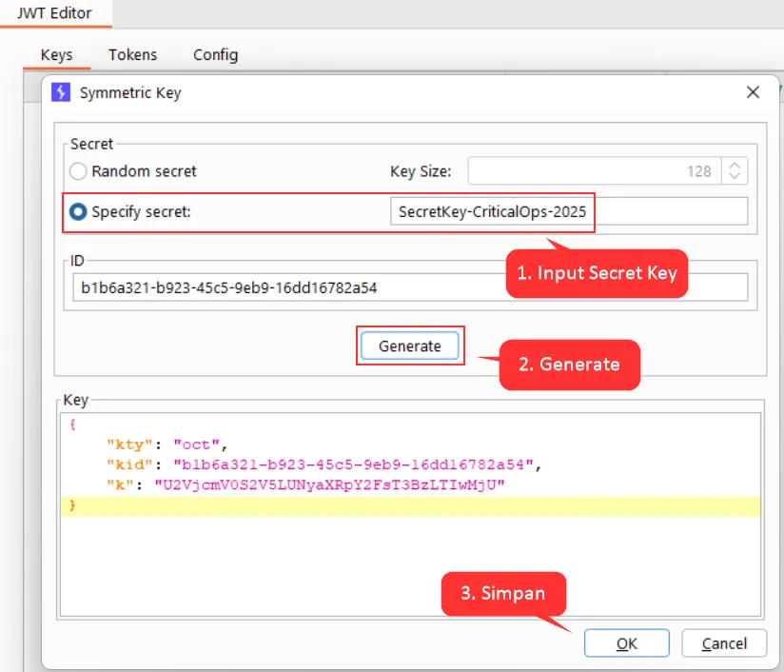Decrease Key Size with the down arrow
Image resolution: width=784 pixels, height=672 pixels.
[735, 176]
